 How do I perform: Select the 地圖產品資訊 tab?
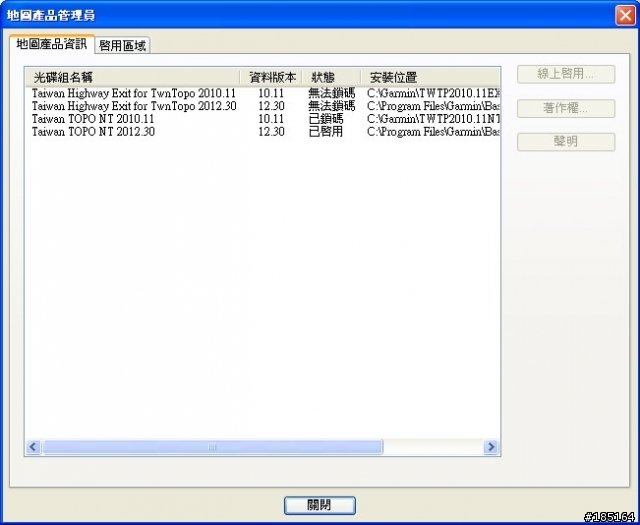click(x=51, y=44)
